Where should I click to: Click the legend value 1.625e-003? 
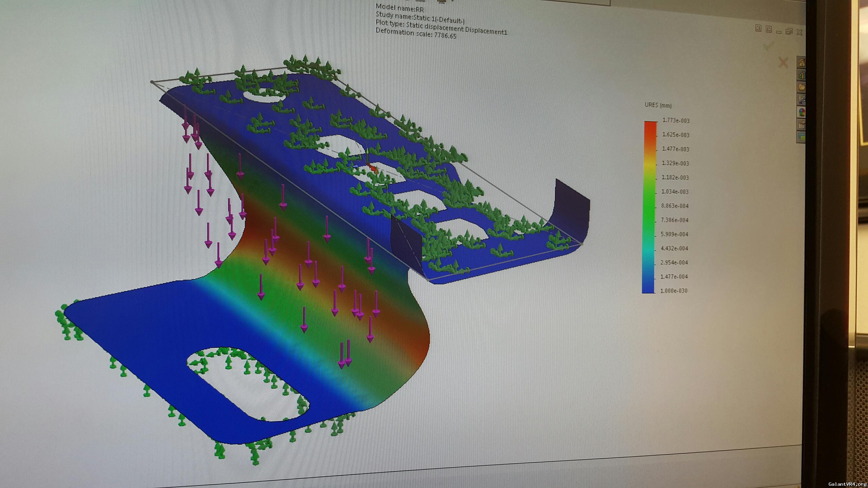pos(676,135)
